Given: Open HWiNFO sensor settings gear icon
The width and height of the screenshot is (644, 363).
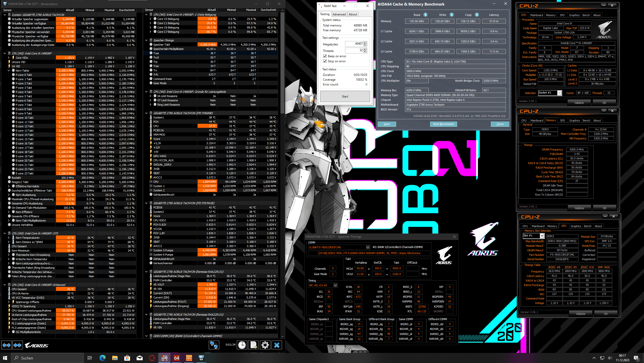Looking at the screenshot, I should (265, 345).
